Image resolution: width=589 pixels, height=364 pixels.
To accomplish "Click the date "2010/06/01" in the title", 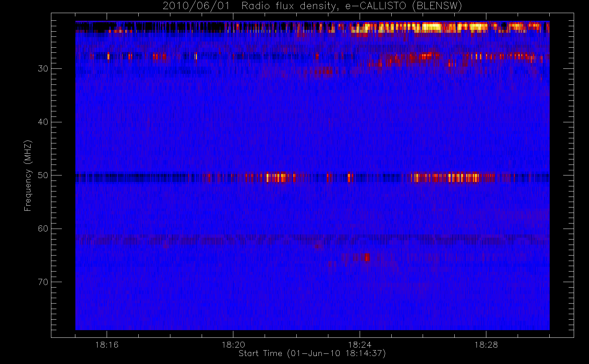I will click(x=196, y=6).
